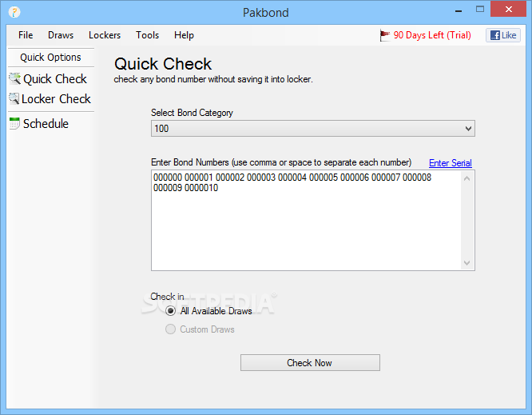The height and width of the screenshot is (415, 532).
Task: Maximize the Pakbond window
Action: 480,9
